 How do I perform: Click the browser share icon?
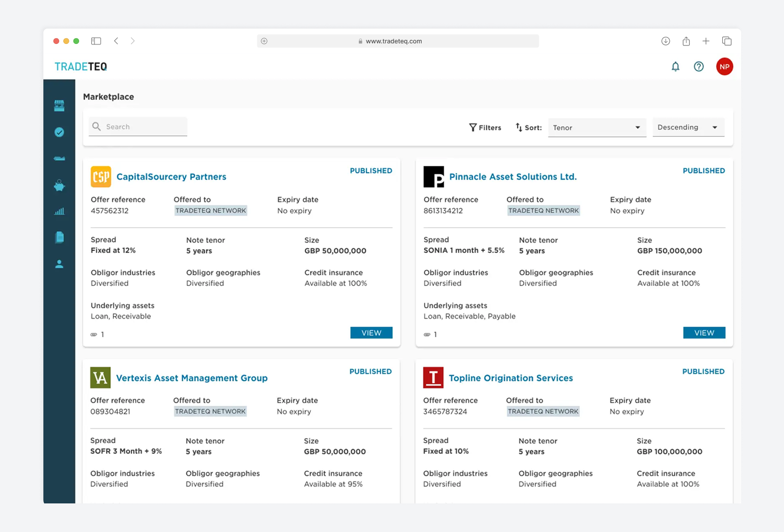coord(686,41)
